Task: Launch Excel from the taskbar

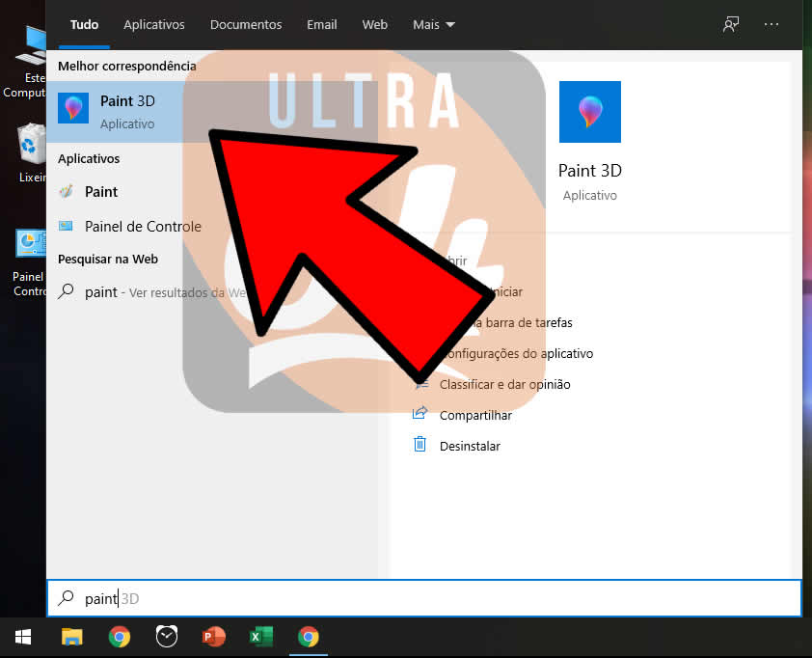Action: pos(261,638)
